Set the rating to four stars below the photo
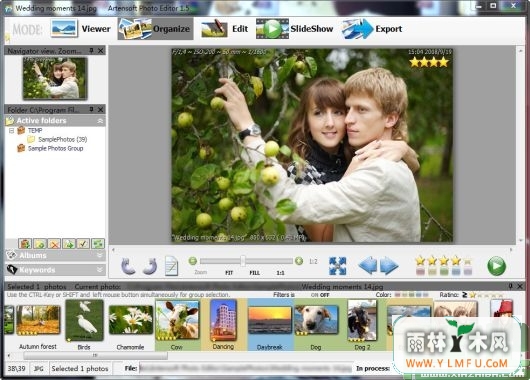The width and height of the screenshot is (530, 380). click(x=456, y=260)
